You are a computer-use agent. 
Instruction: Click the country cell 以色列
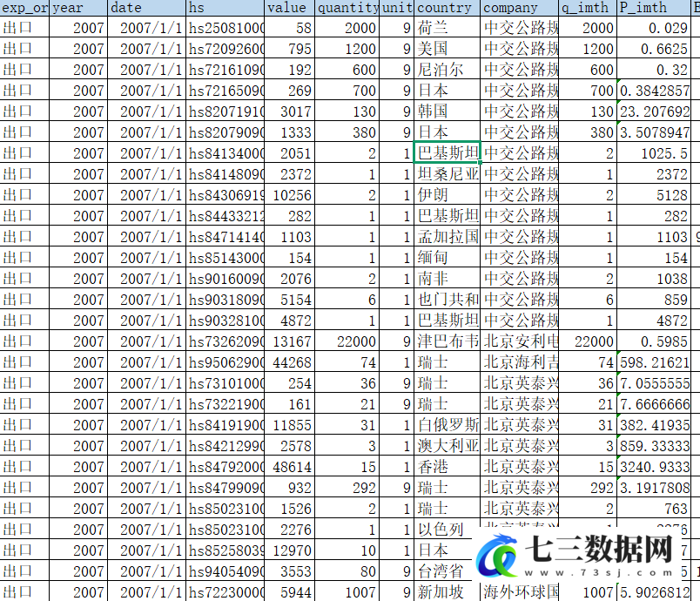pyautogui.click(x=448, y=530)
